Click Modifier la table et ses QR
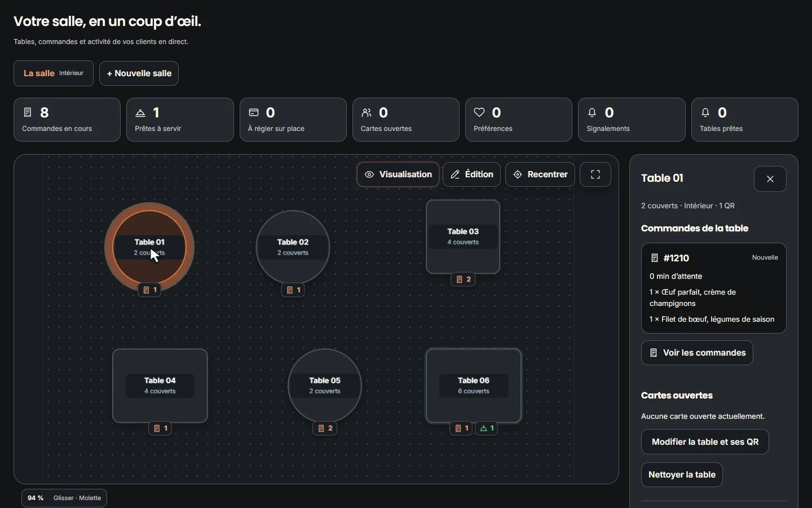 tap(705, 443)
